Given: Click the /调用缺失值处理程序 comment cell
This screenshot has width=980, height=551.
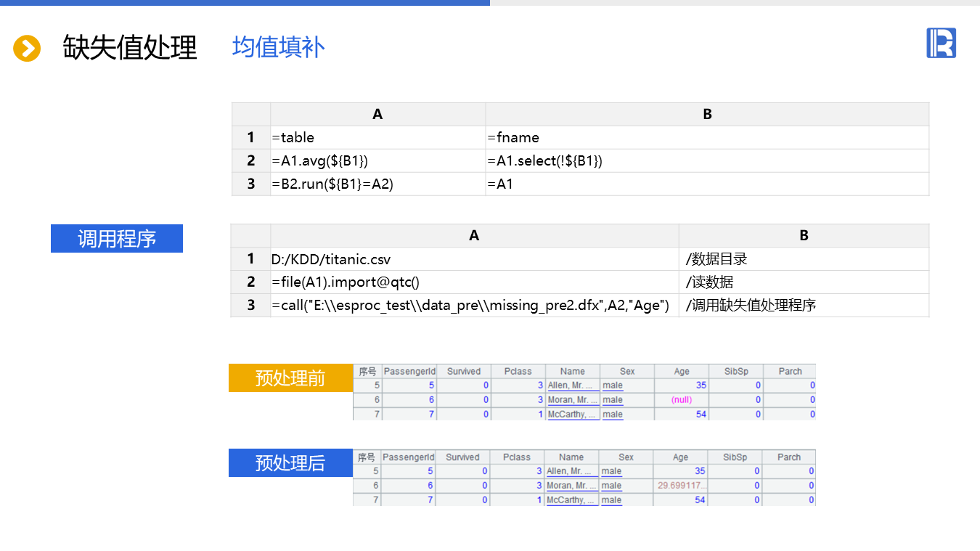Looking at the screenshot, I should click(804, 306).
